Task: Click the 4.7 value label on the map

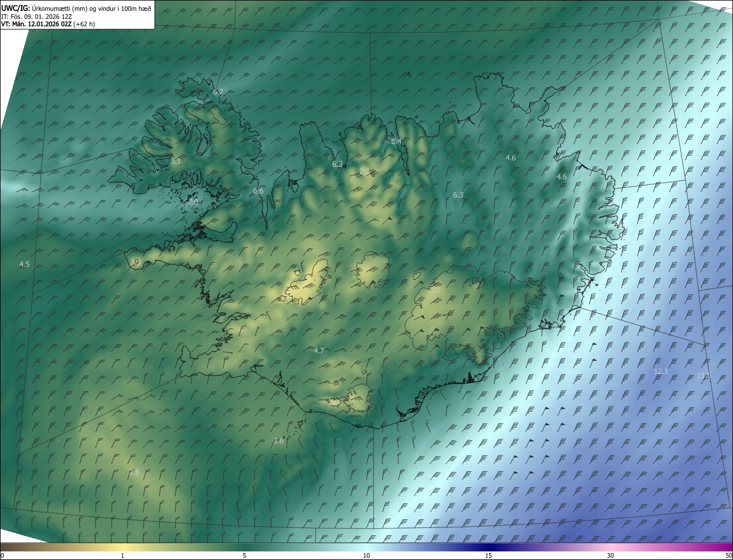Action: [319, 350]
